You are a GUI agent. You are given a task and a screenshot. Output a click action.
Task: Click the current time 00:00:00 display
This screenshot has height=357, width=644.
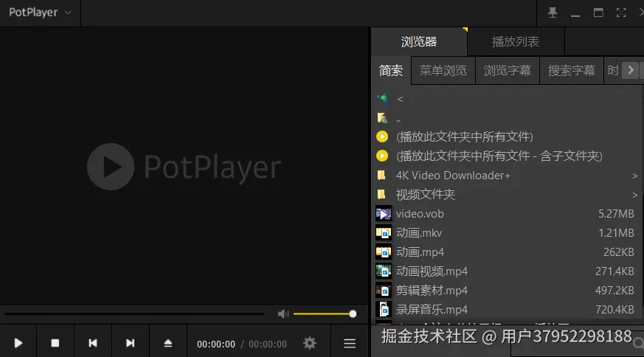coord(216,344)
